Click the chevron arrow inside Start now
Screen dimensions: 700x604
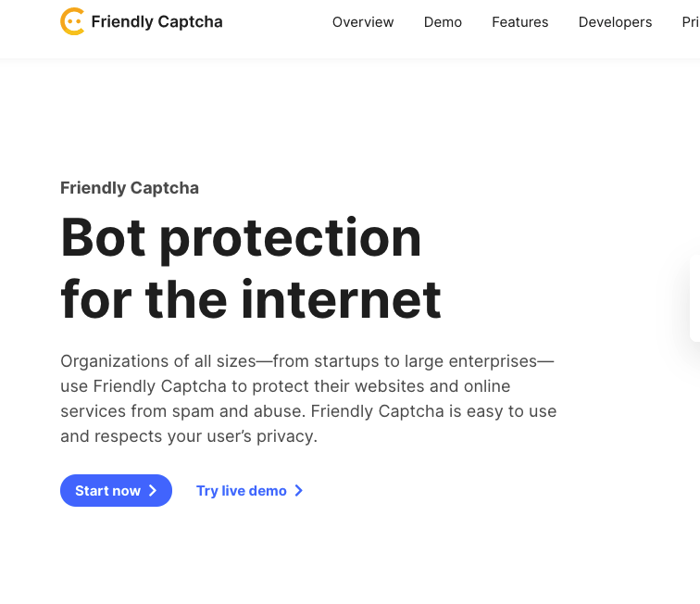click(153, 491)
